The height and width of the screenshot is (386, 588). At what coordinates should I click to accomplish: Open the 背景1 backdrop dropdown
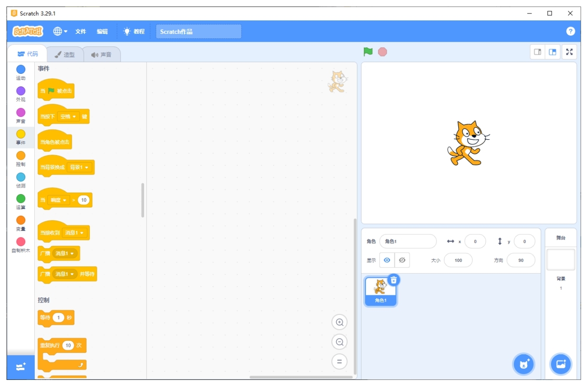tap(79, 167)
